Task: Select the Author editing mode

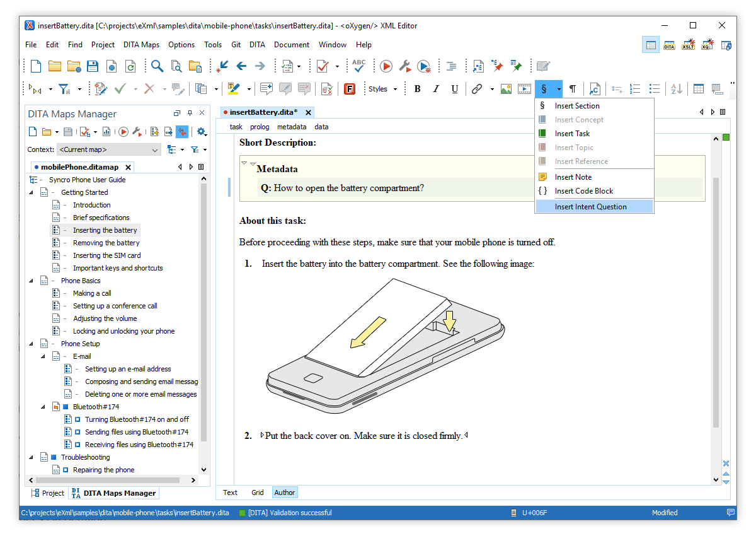Action: tap(285, 492)
